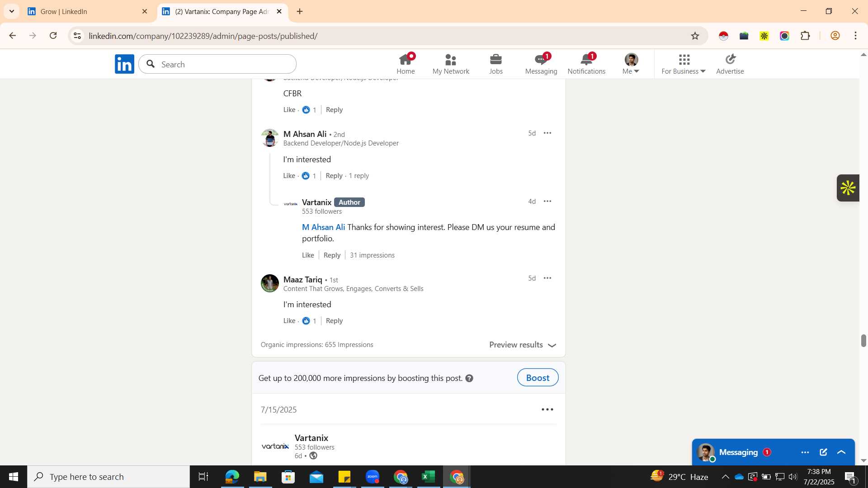Viewport: 868px width, 488px height.
Task: Open Vartanix logo on 7/15 post
Action: point(275,446)
